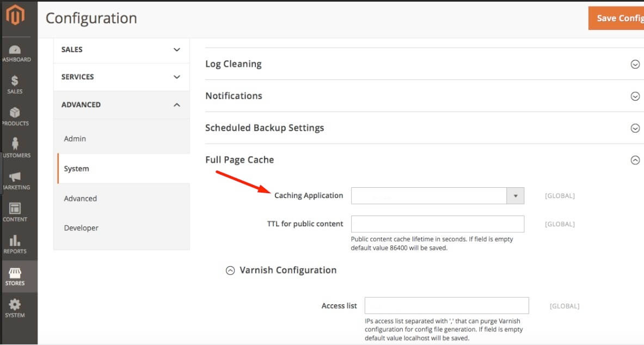Expand the SALES configuration section
Screen dimensions: 644x345
pyautogui.click(x=121, y=50)
